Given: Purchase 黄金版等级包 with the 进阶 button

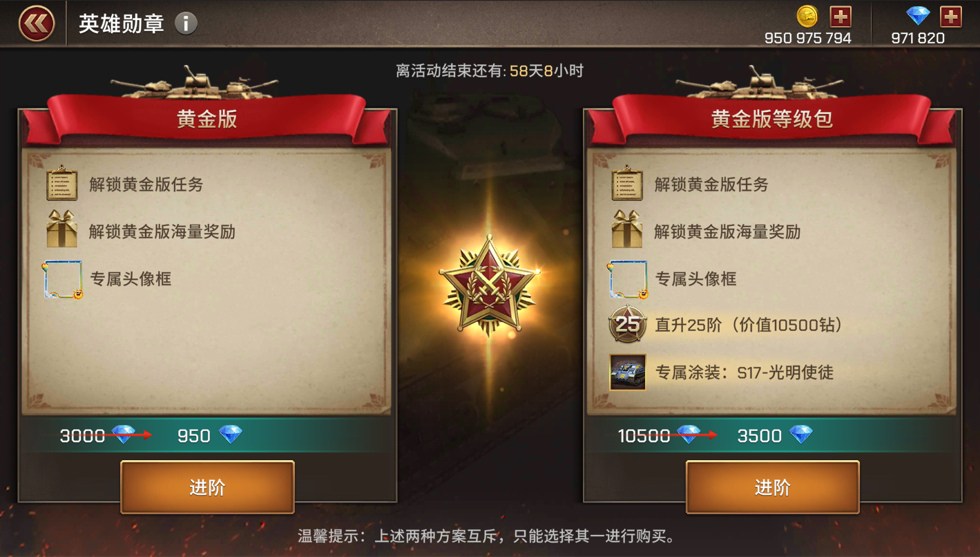Looking at the screenshot, I should coord(772,487).
